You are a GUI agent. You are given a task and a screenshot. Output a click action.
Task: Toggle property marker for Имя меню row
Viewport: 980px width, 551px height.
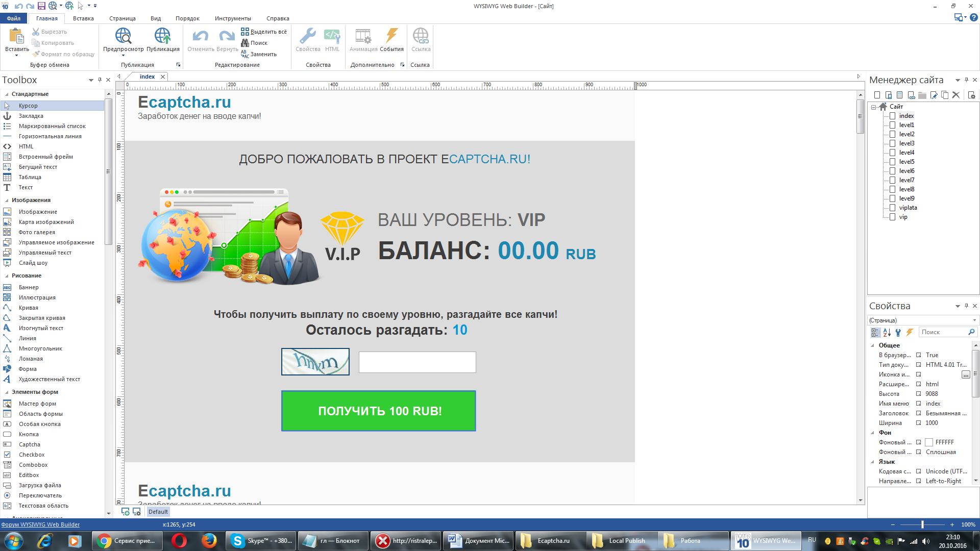919,404
